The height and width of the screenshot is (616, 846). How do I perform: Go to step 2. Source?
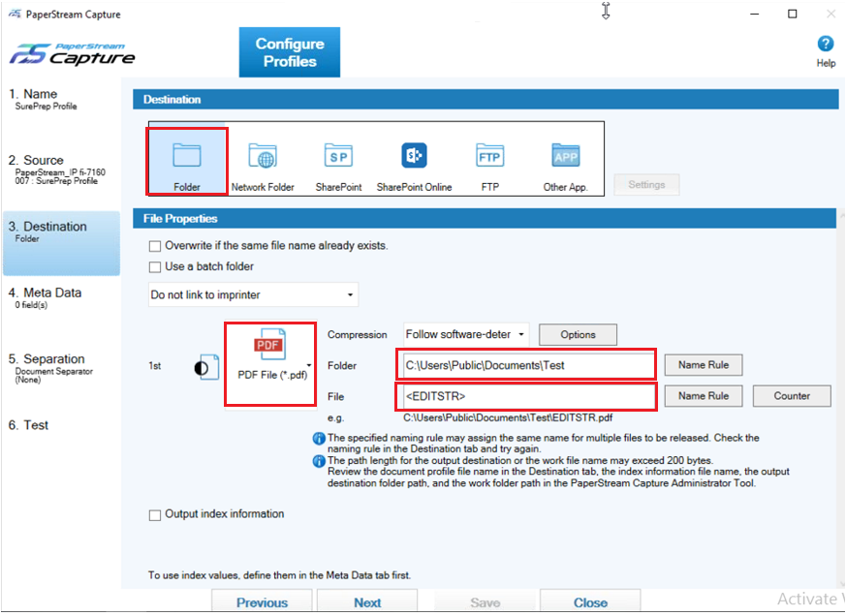coord(60,169)
